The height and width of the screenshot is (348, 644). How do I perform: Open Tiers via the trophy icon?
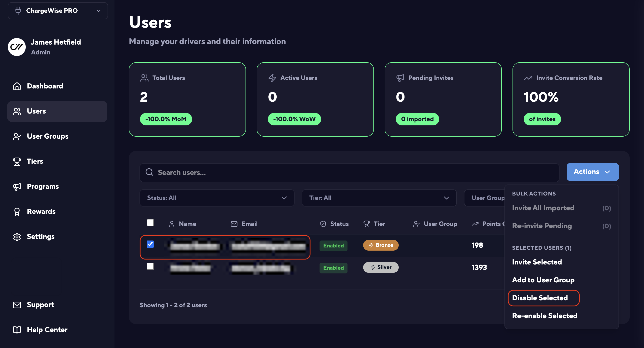tap(17, 161)
